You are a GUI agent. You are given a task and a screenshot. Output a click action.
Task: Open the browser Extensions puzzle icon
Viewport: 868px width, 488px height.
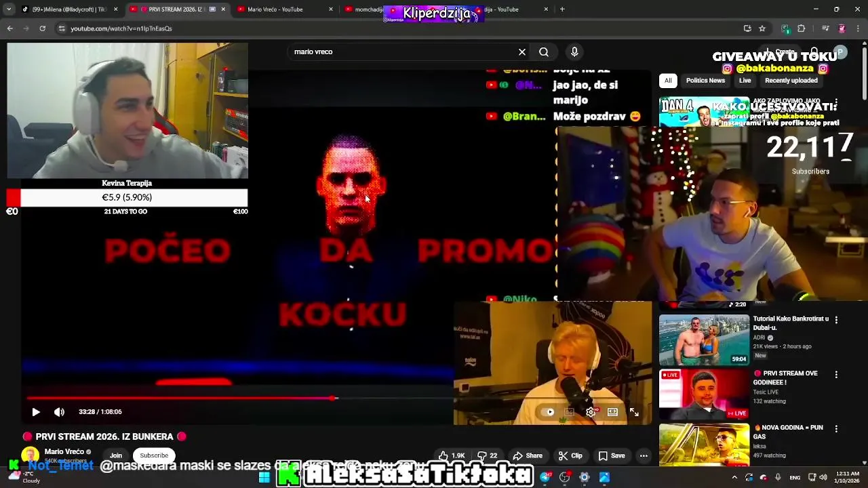click(801, 28)
